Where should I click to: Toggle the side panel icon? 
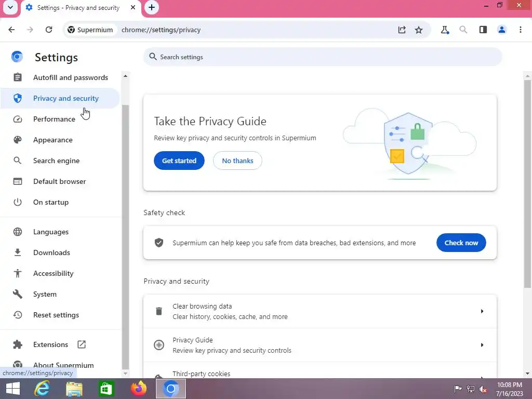click(483, 30)
